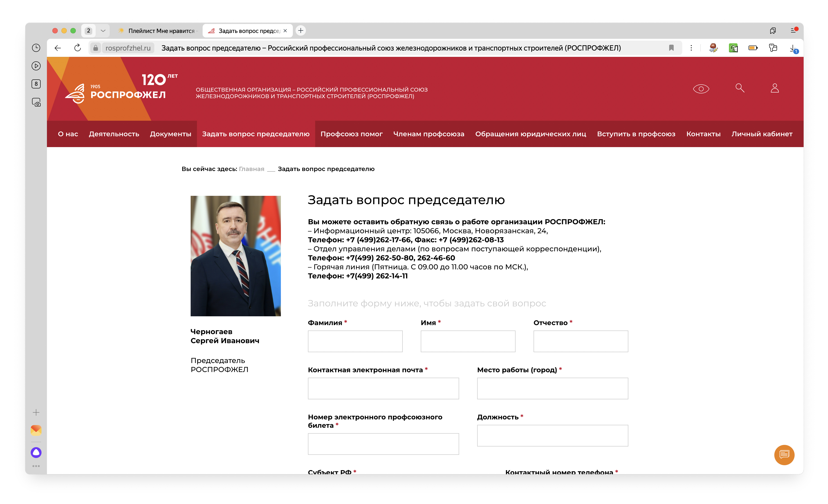This screenshot has width=828, height=504.
Task: Focus the Имя input field
Action: [468, 341]
